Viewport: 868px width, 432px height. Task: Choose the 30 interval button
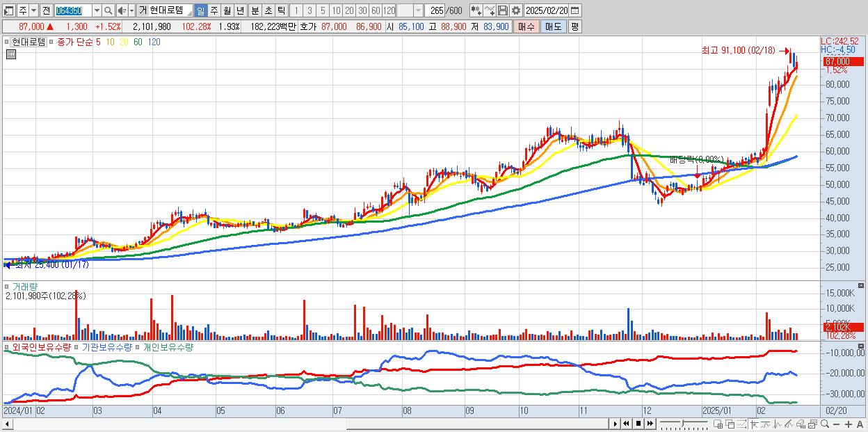coord(362,10)
